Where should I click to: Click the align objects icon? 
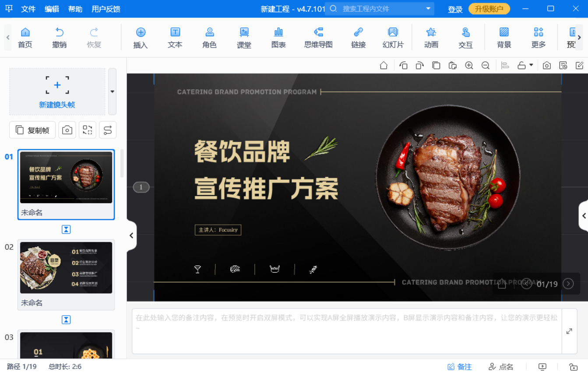505,65
